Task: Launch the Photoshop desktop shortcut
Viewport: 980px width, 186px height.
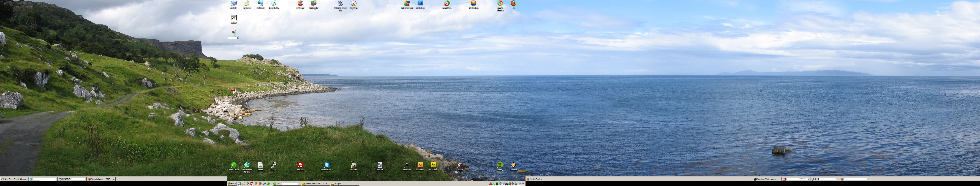Action: [420, 5]
